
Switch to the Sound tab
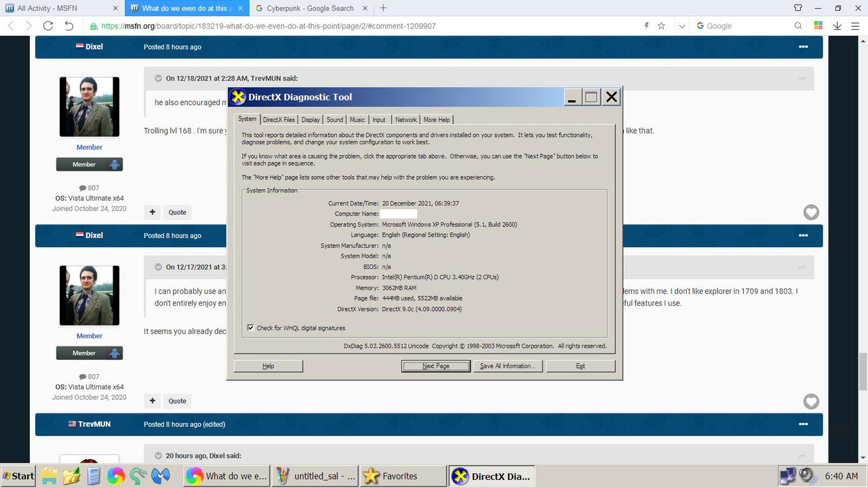coord(335,120)
